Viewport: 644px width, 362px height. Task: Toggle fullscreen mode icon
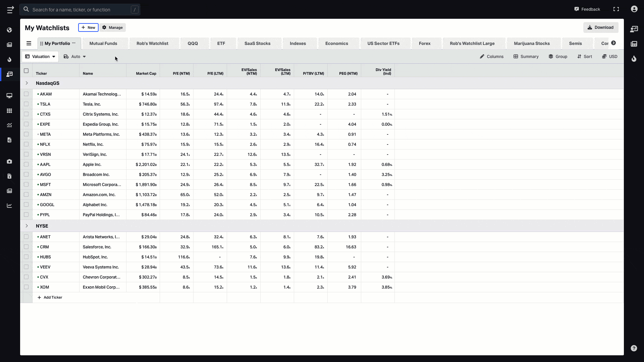point(616,9)
